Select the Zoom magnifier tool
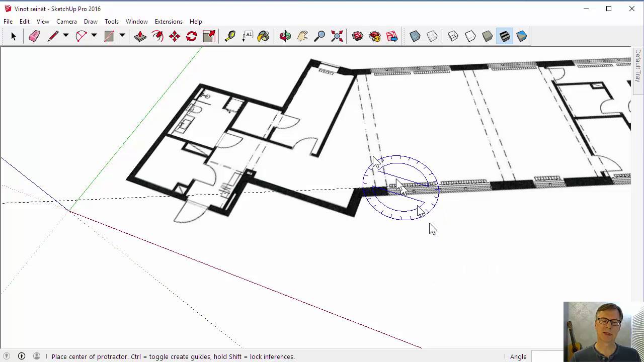This screenshot has height=362, width=644. tap(319, 36)
